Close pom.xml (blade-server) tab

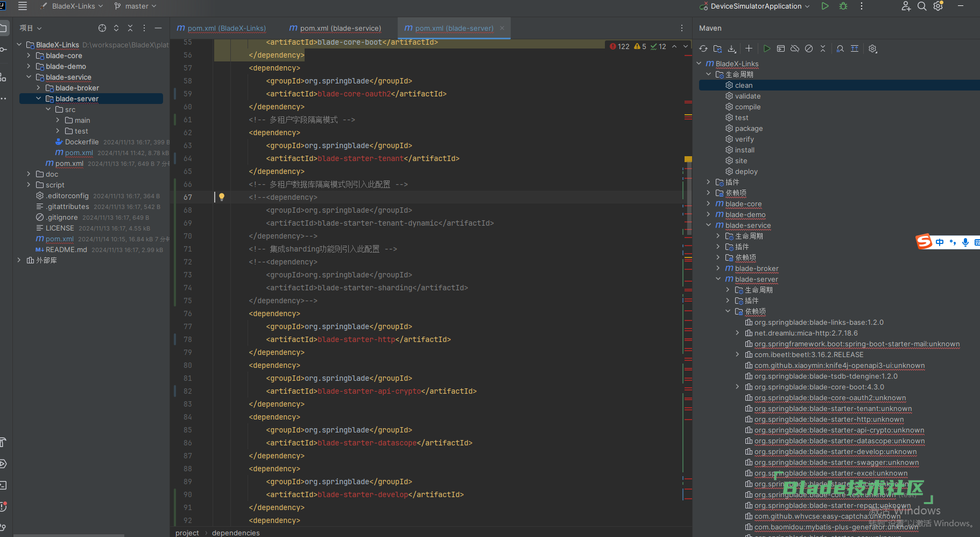502,28
